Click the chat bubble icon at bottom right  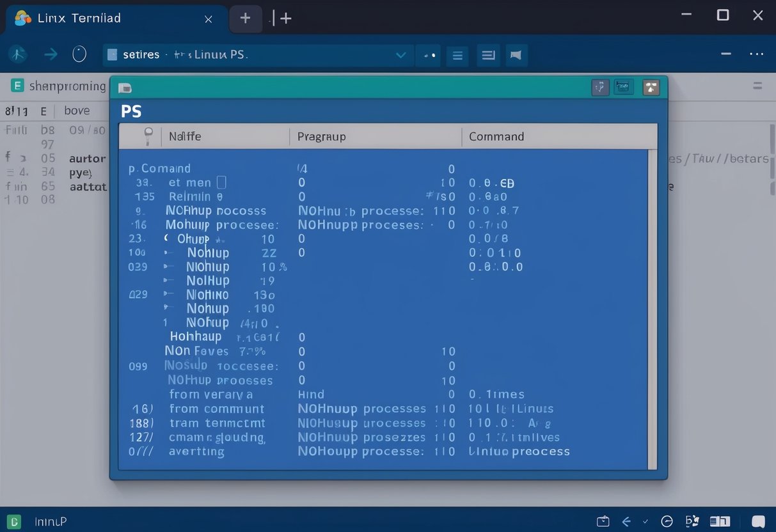[x=759, y=521]
